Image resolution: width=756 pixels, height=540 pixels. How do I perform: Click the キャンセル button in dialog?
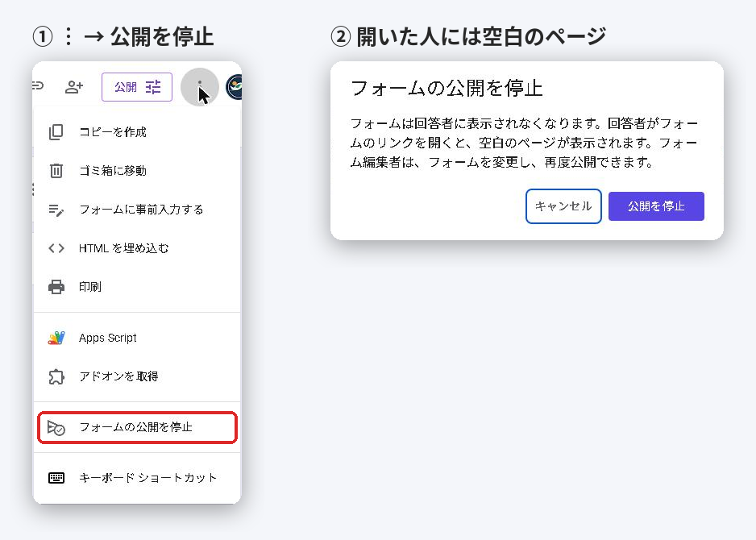[x=563, y=206]
